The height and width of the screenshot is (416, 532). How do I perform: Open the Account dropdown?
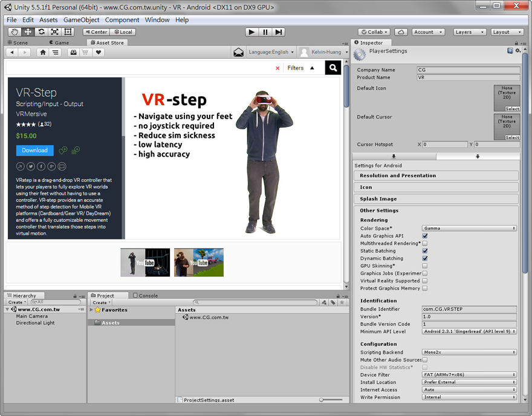point(428,32)
